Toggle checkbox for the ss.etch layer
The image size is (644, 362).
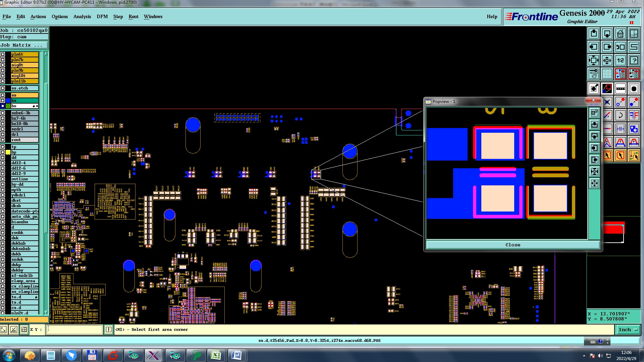3,88
